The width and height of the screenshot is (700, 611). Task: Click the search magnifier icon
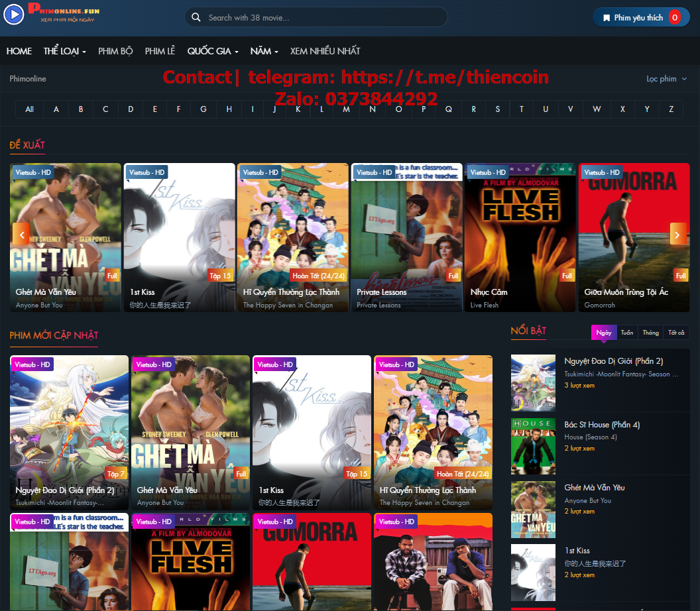(x=196, y=17)
